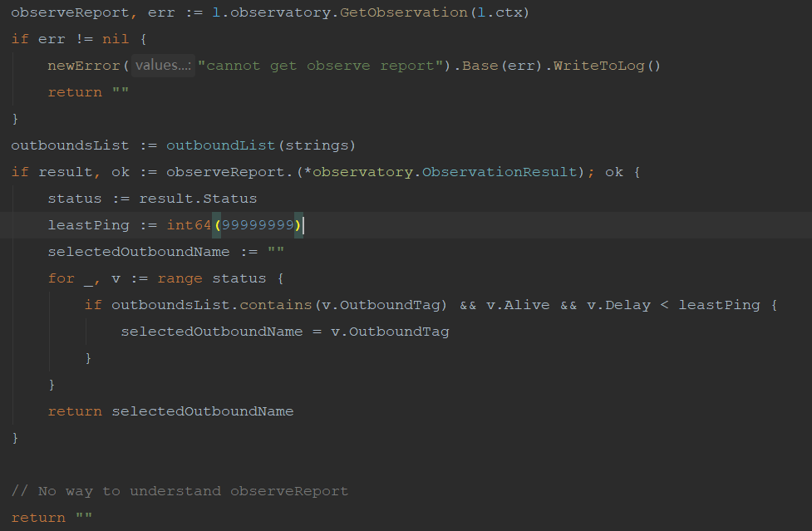Click the ObservationResult type name
Image resolution: width=812 pixels, height=531 pixels.
(x=500, y=172)
